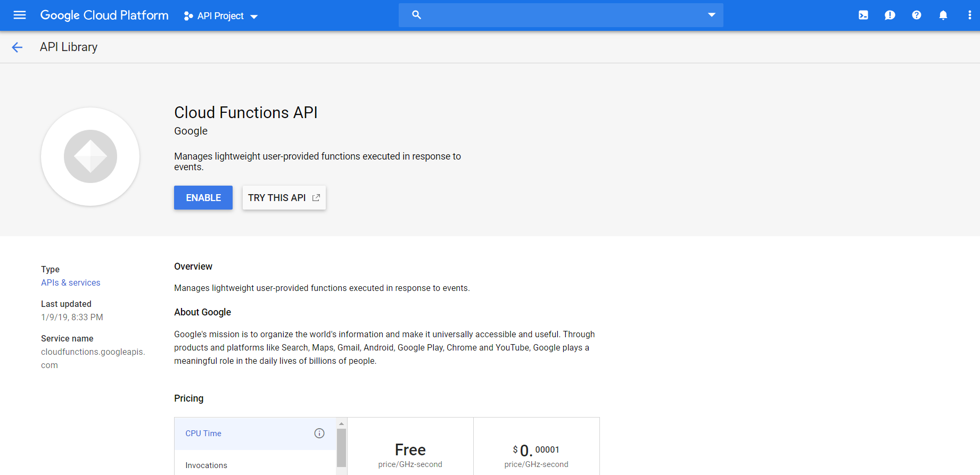Click the last updated '1/9/19, 8:33 PM'
The height and width of the screenshot is (475, 980).
[x=72, y=317]
